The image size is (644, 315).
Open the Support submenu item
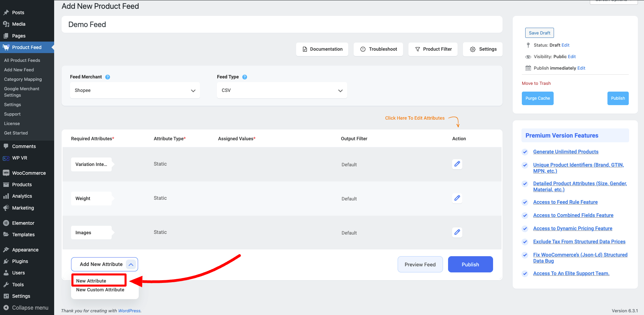[x=12, y=114]
